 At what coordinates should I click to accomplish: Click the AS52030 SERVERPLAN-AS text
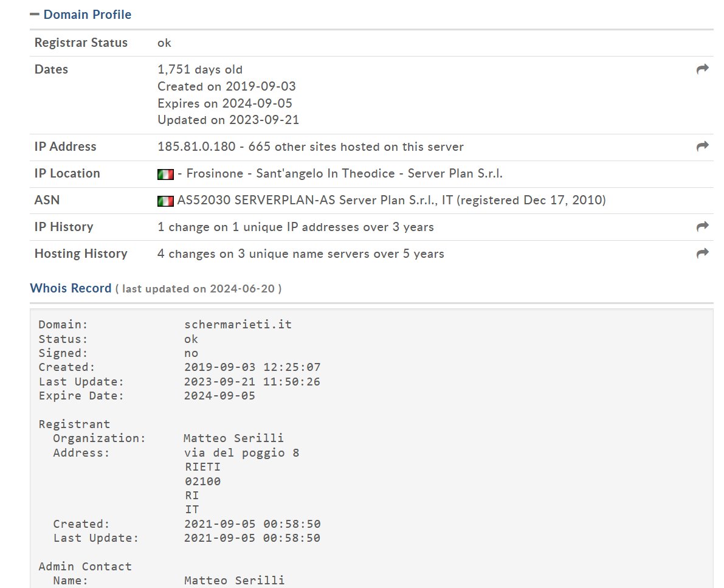(257, 200)
